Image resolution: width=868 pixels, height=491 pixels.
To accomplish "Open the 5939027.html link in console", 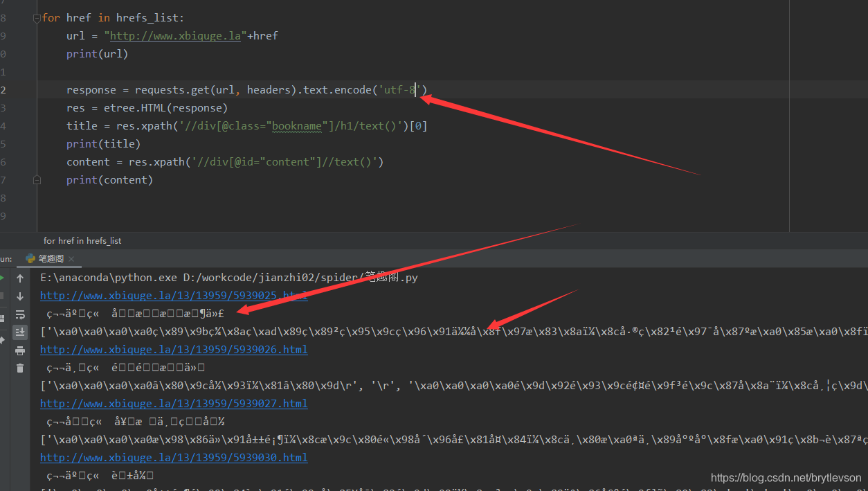I will (174, 404).
